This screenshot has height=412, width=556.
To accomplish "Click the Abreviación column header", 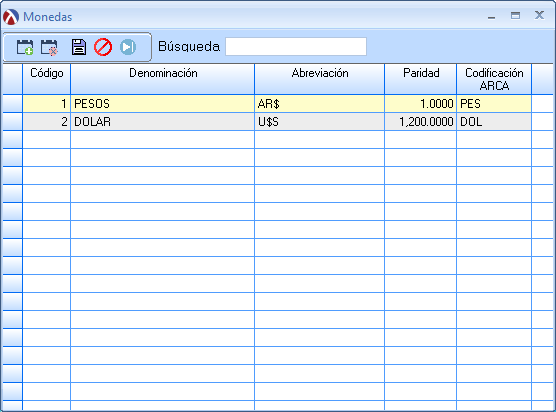I will 319,79.
